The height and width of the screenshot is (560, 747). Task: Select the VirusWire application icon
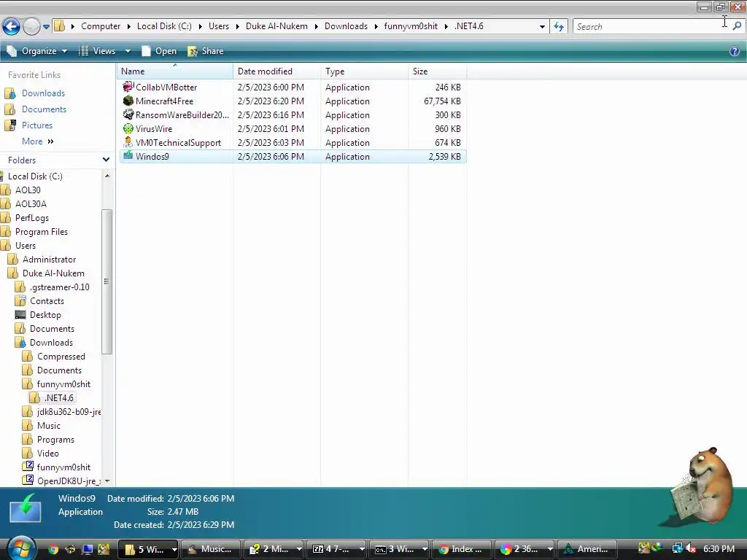128,128
